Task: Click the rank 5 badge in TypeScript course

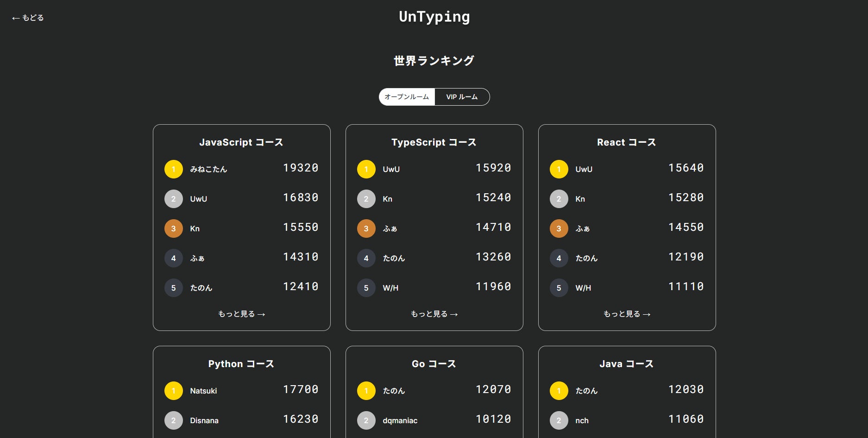Action: [366, 288]
